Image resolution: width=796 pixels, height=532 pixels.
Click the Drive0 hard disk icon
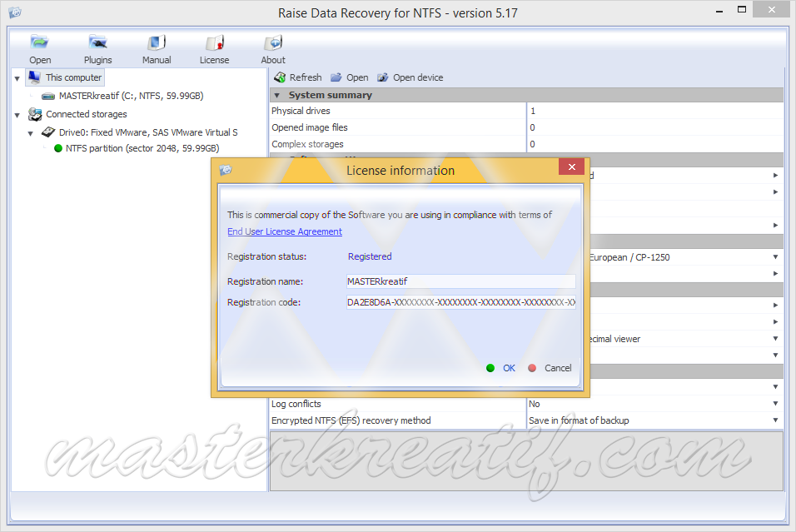click(x=48, y=132)
